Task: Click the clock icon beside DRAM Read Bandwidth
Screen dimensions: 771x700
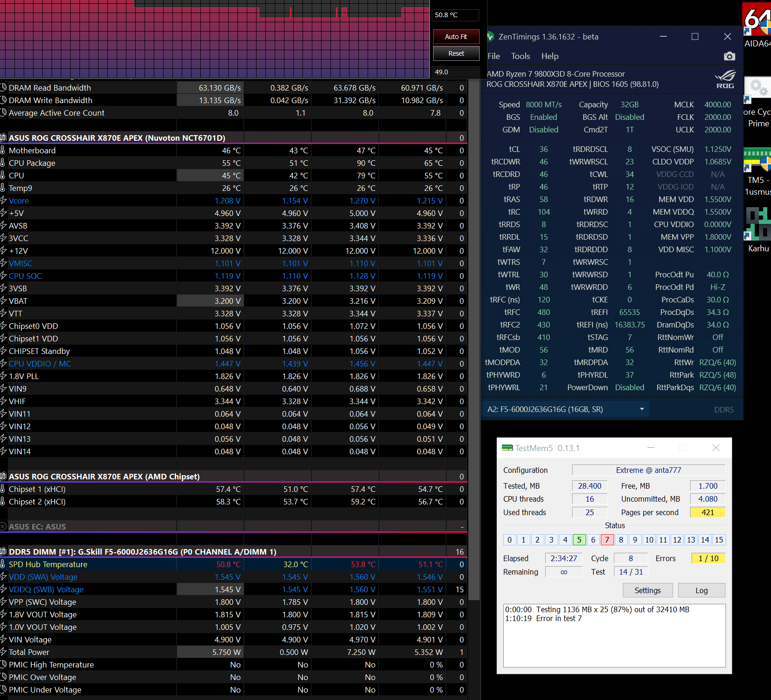Action: (x=3, y=88)
